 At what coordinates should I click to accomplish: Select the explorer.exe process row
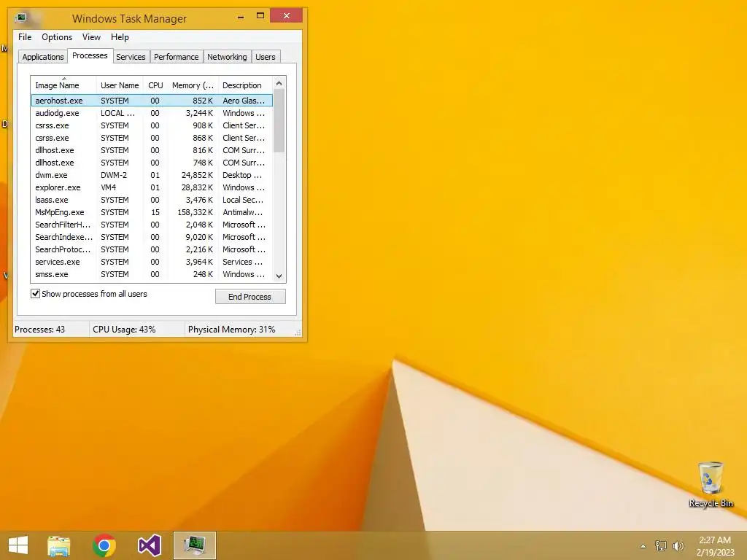[152, 187]
